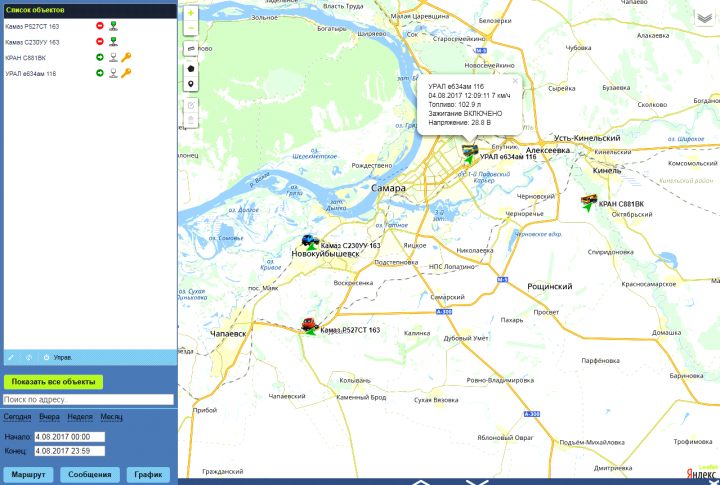Open the Сообщения button
Screen dimensions: 720x485
coord(90,474)
